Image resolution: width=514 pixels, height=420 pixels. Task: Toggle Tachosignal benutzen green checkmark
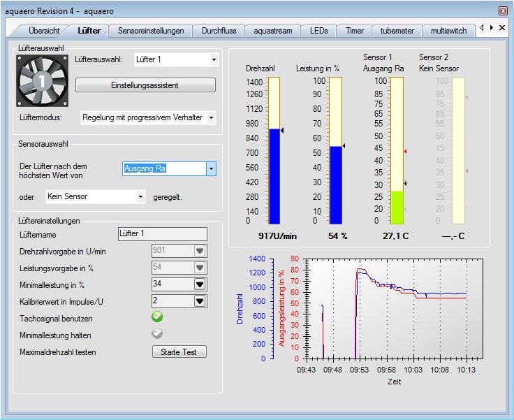[x=158, y=317]
